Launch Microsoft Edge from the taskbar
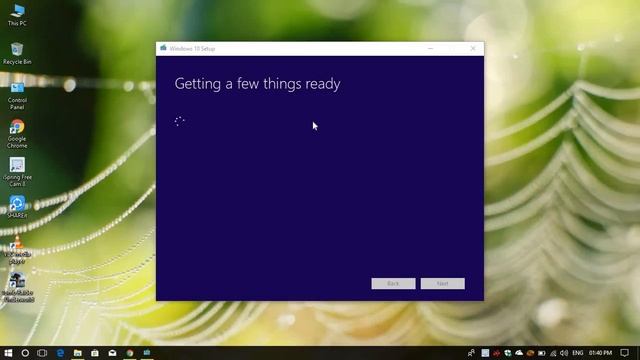This screenshot has width=640, height=360. click(60, 353)
